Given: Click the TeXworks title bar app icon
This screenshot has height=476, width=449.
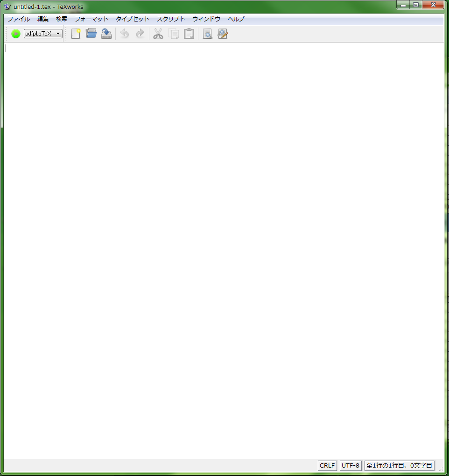Looking at the screenshot, I should [x=7, y=7].
